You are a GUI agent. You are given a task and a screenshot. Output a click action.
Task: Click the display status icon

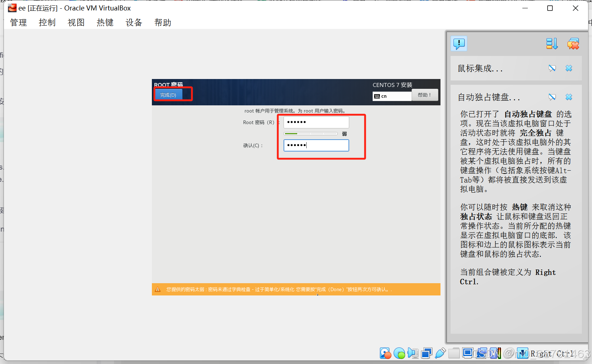coord(468,353)
